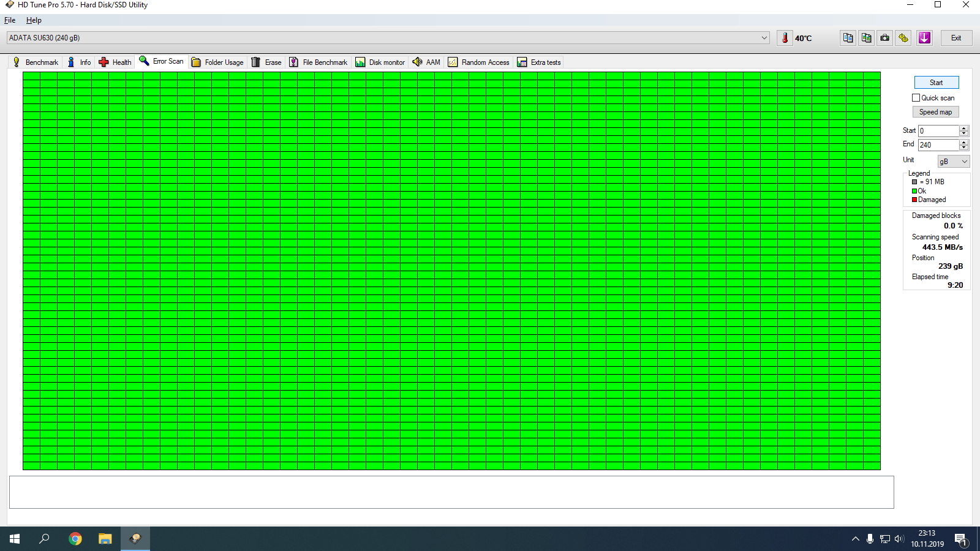The height and width of the screenshot is (551, 980).
Task: Decrease the Start value with down arrow
Action: (x=964, y=133)
